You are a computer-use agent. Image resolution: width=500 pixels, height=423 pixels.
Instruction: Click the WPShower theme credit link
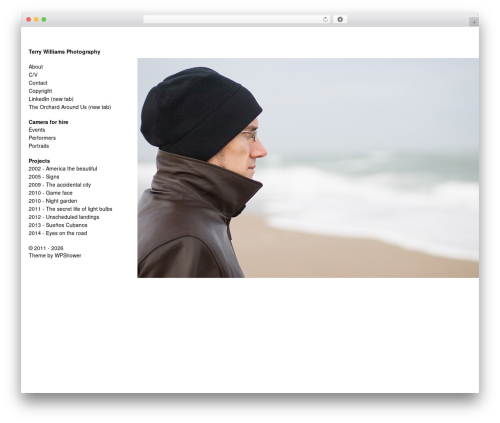point(68,255)
